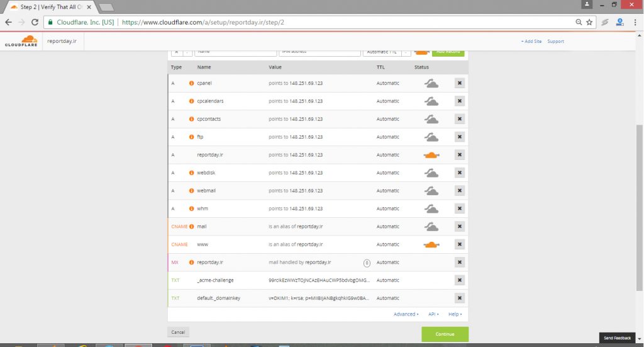Screen dimensions: 644x347
Task: Open the Support link
Action: click(555, 41)
